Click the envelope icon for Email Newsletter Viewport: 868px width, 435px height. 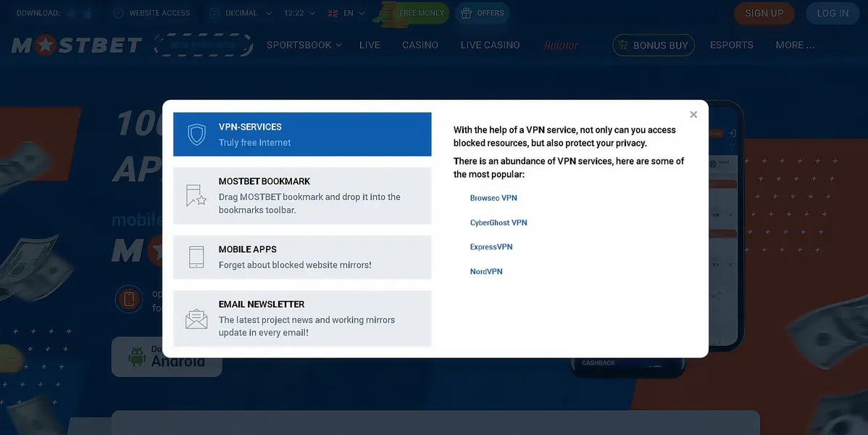[x=196, y=319]
